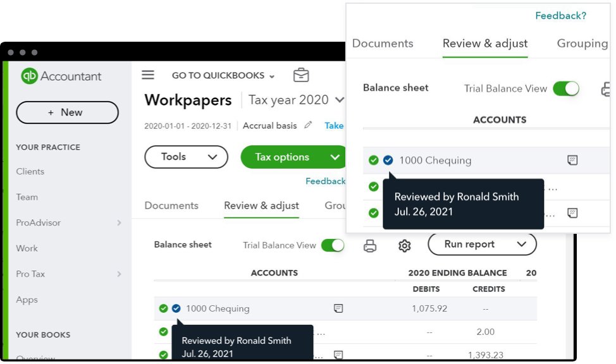Image resolution: width=616 pixels, height=364 pixels.
Task: Click green check on the 1,393.23 row
Action: click(x=163, y=355)
